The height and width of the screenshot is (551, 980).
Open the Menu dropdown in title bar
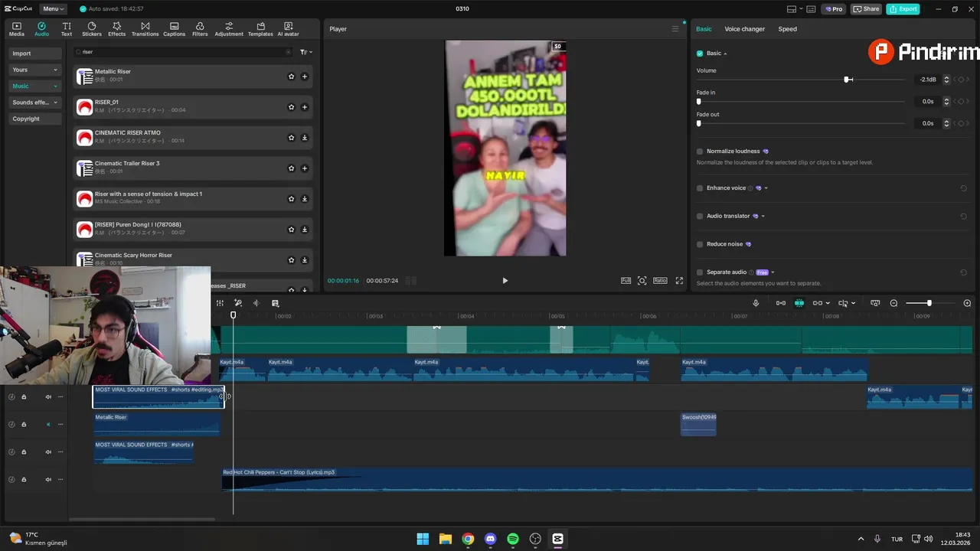pyautogui.click(x=53, y=8)
